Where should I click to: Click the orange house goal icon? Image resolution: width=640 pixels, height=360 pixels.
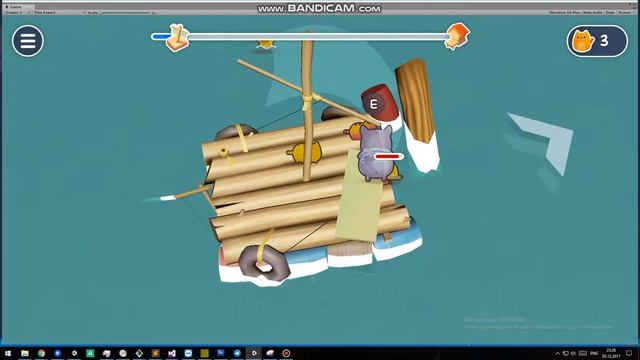(x=457, y=36)
